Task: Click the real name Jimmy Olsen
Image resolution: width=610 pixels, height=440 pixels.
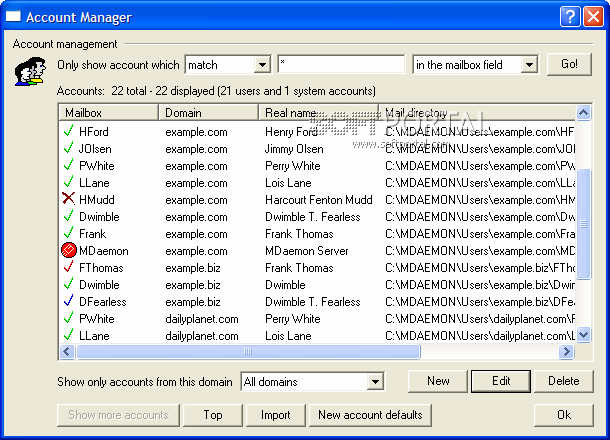Action: click(x=294, y=149)
